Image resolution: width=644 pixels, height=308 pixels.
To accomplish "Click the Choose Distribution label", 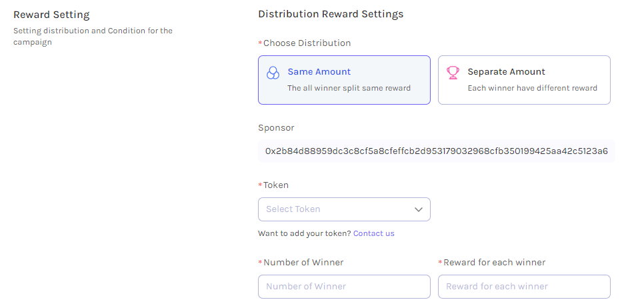I will click(307, 43).
